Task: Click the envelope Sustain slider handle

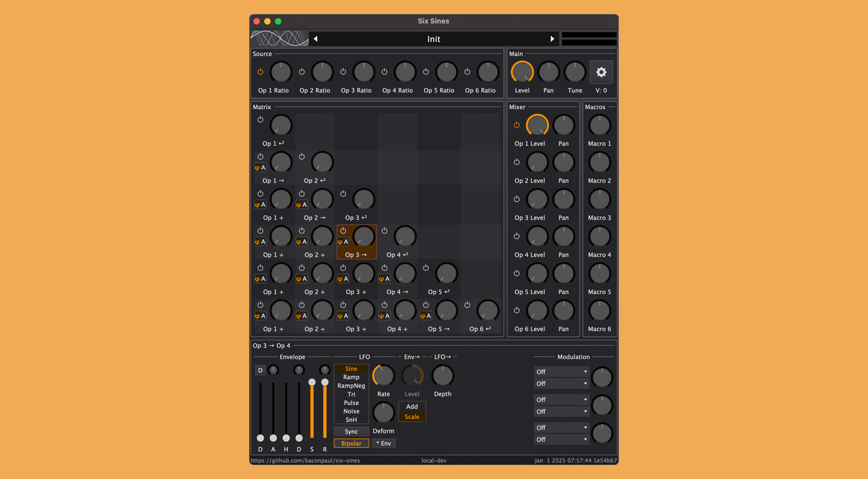Action: 312,382
